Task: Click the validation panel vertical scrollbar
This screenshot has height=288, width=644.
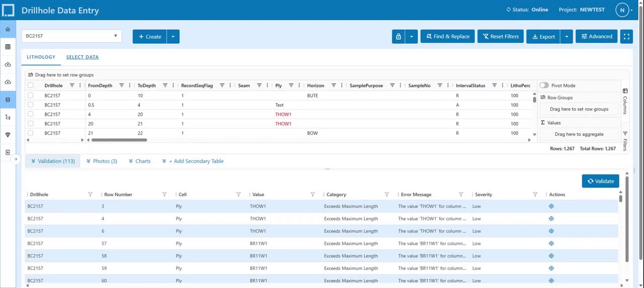Action: (627, 219)
